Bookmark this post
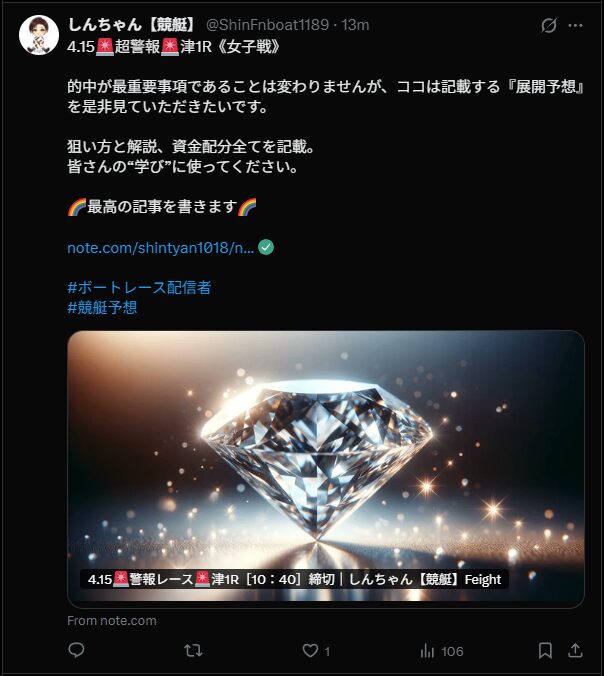 [545, 651]
